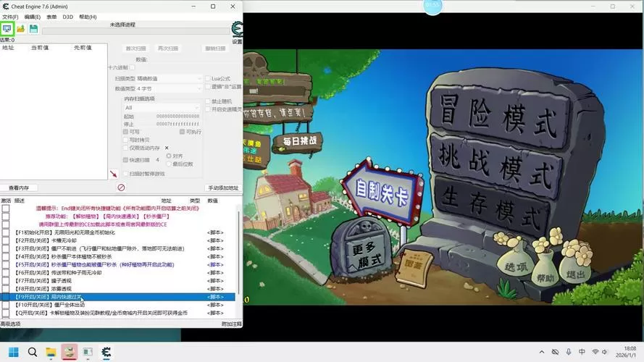Click the 查看内存 button
644x362 pixels.
[19, 188]
